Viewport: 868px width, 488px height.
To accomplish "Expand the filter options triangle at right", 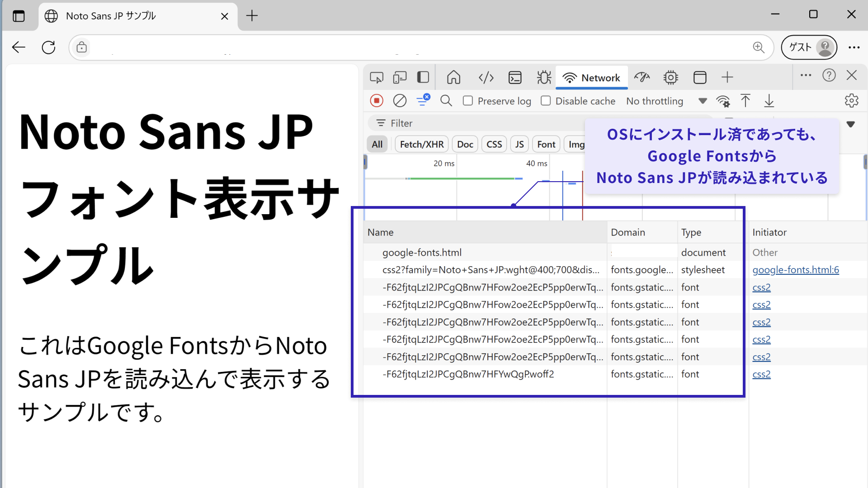I will click(x=850, y=124).
